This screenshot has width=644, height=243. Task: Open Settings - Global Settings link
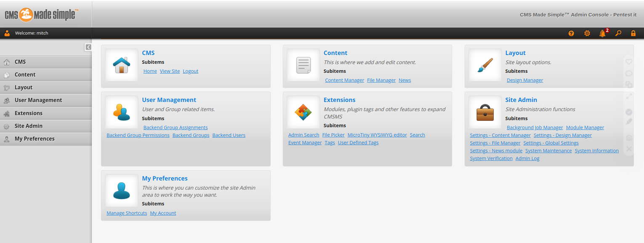point(551,143)
